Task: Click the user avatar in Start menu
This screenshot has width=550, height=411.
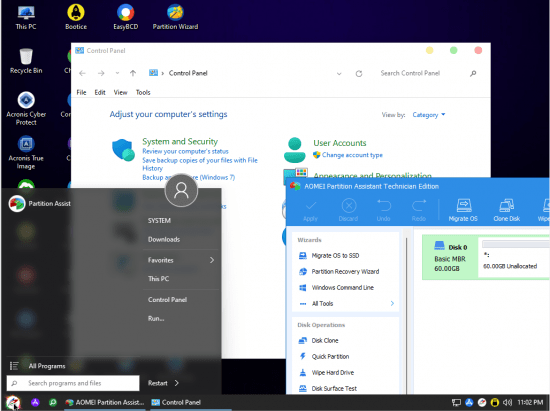Action: 181,190
